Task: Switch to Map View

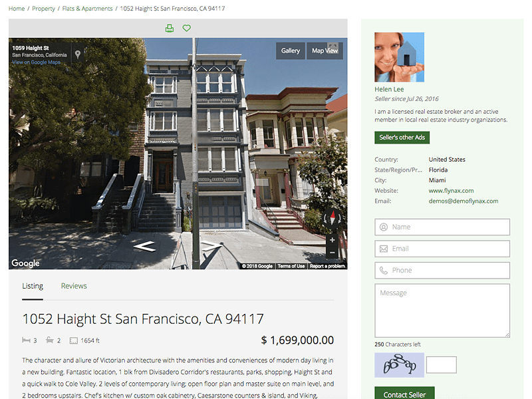Action: pyautogui.click(x=325, y=51)
